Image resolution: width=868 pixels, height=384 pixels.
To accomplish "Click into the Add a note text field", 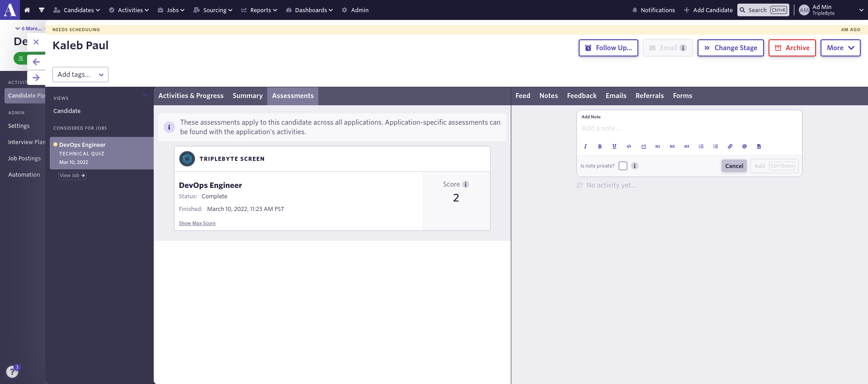I will [689, 128].
